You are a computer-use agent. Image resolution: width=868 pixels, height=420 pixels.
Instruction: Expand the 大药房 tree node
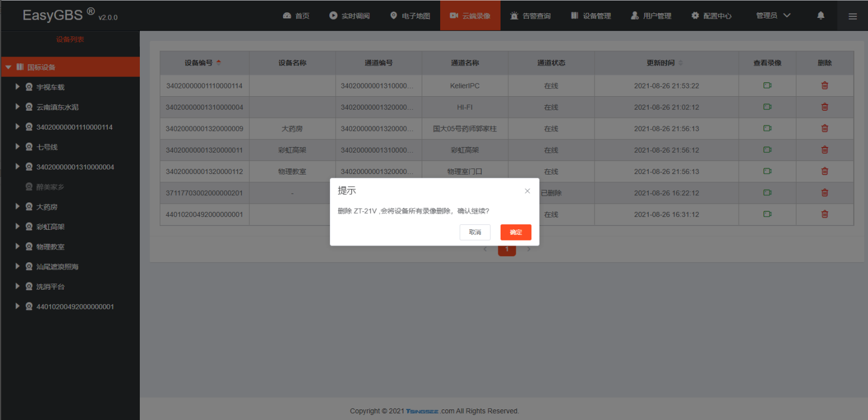click(x=18, y=206)
